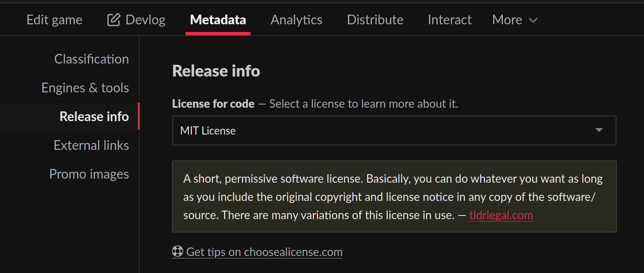Click the chevron arrow next to More
Screen dimensions: 644x273
[x=533, y=20]
